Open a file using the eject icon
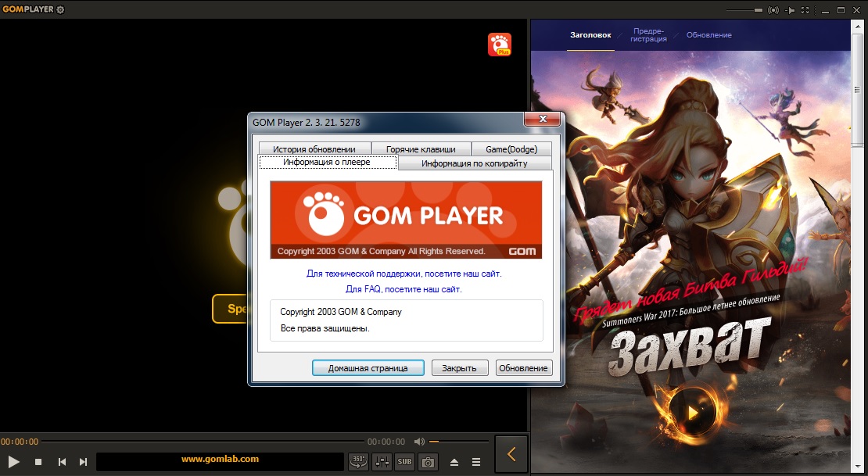 pyautogui.click(x=454, y=462)
